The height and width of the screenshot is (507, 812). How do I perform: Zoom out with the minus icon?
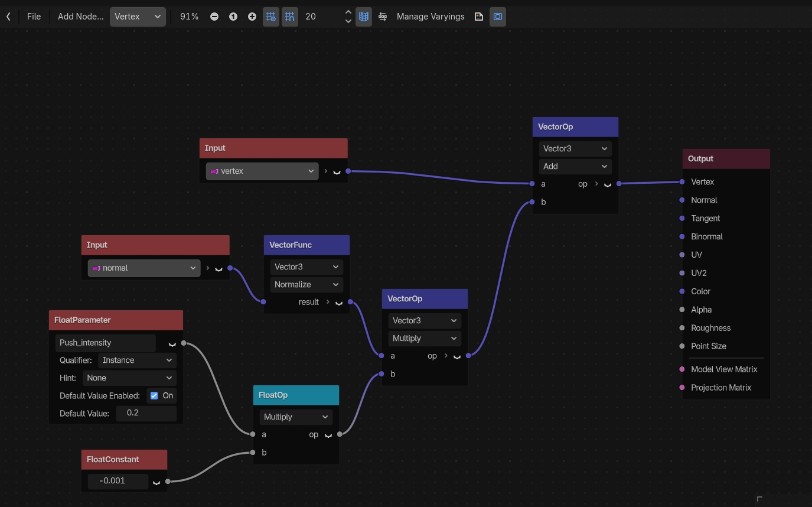click(x=214, y=17)
